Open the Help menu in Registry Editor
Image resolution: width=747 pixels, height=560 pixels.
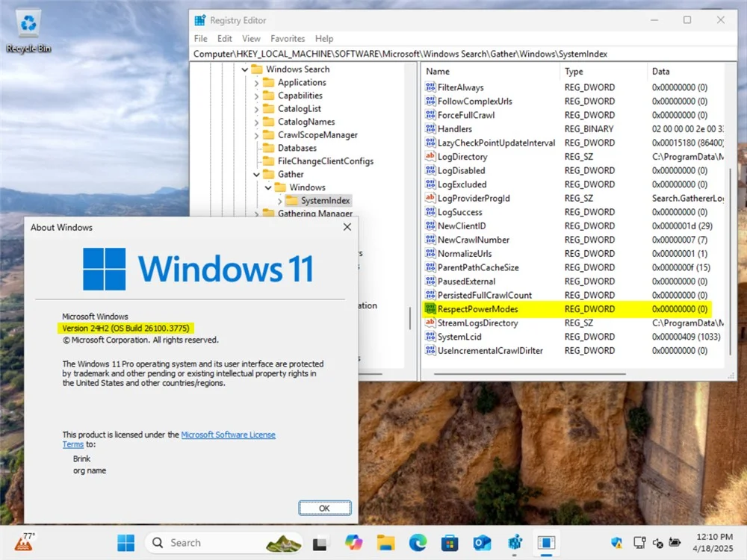(324, 39)
